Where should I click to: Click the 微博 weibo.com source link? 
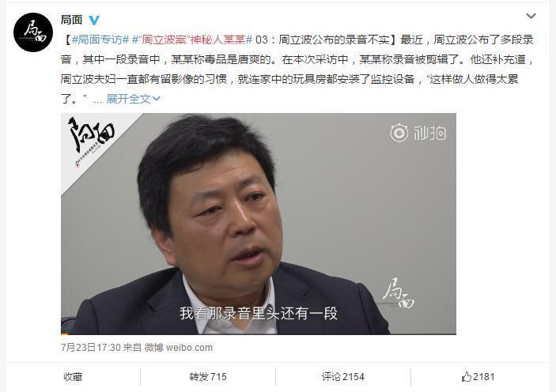coord(179,347)
